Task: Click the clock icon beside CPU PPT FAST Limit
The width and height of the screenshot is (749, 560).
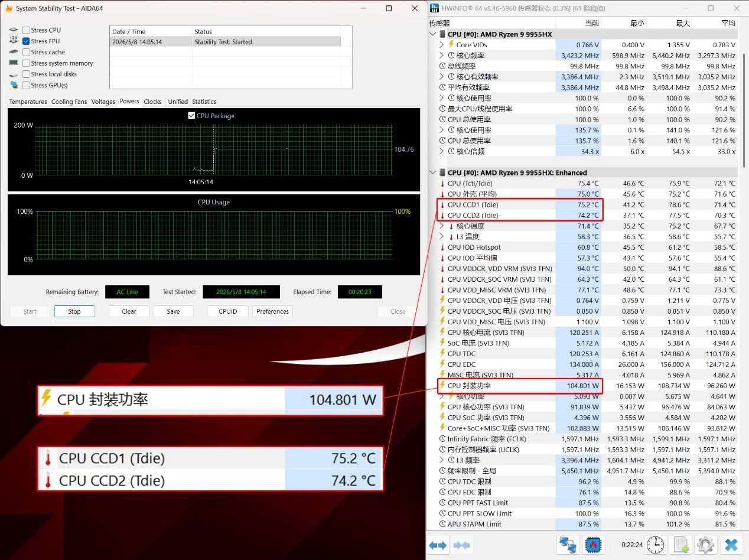Action: point(442,503)
